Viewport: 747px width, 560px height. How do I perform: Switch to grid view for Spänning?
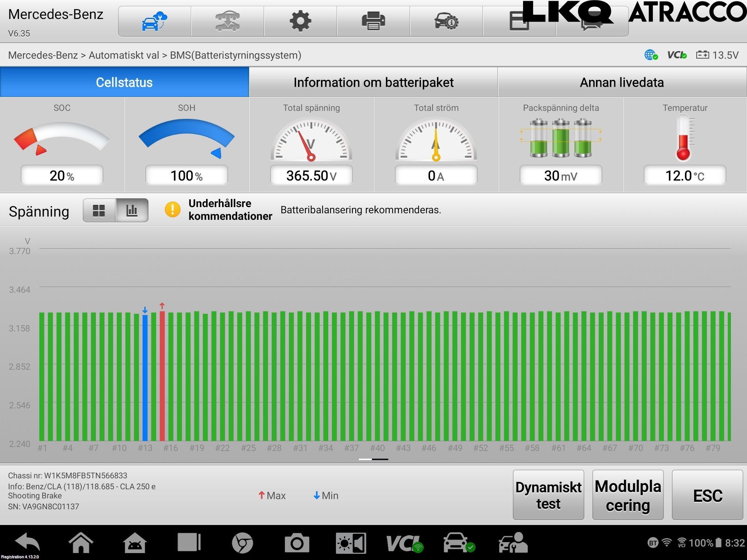pos(99,210)
